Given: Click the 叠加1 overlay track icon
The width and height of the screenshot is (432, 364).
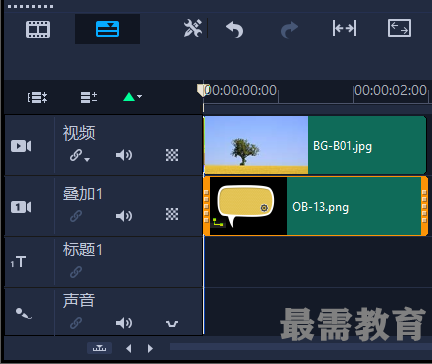Looking at the screenshot, I should pyautogui.click(x=21, y=207).
